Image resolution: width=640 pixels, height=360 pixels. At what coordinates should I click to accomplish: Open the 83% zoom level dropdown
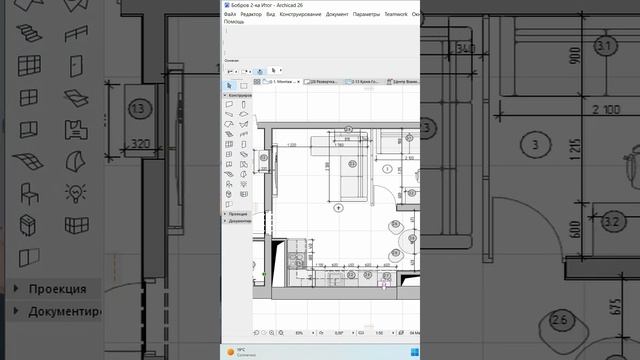tap(313, 333)
